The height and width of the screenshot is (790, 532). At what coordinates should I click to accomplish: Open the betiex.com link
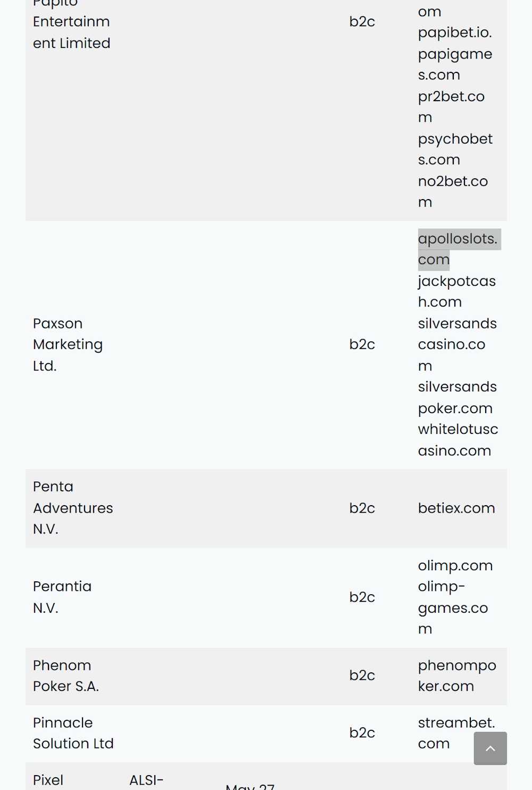click(x=456, y=508)
